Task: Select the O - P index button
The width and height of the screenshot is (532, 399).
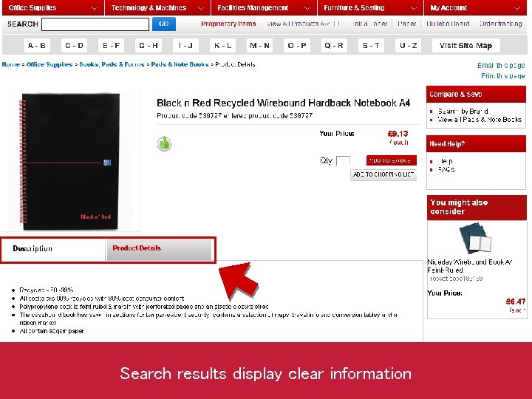Action: 297,46
